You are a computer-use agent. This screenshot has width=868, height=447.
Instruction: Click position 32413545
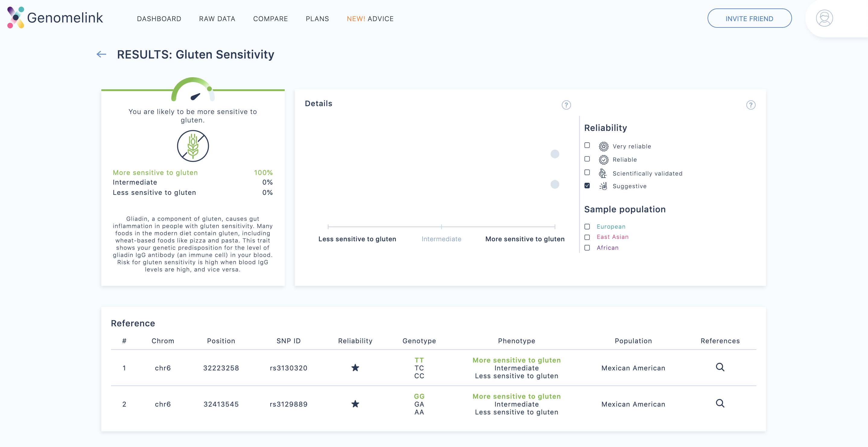click(x=221, y=404)
